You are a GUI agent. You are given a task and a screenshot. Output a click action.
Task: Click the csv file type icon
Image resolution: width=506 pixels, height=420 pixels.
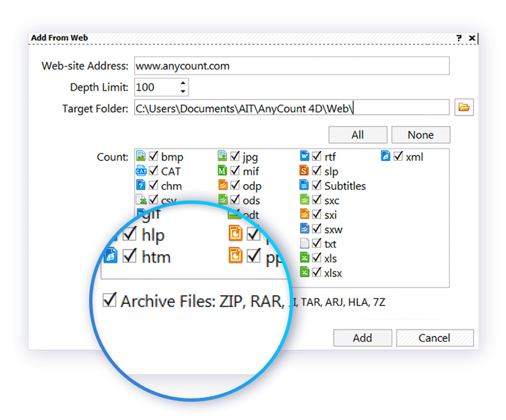coord(141,199)
